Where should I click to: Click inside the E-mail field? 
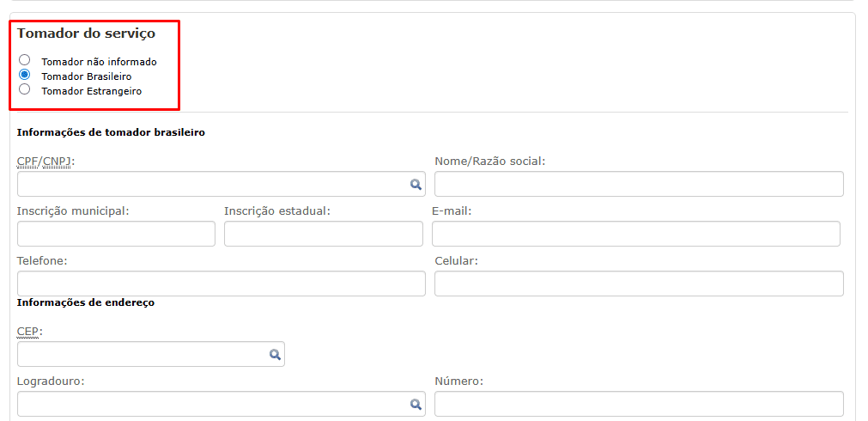click(635, 234)
